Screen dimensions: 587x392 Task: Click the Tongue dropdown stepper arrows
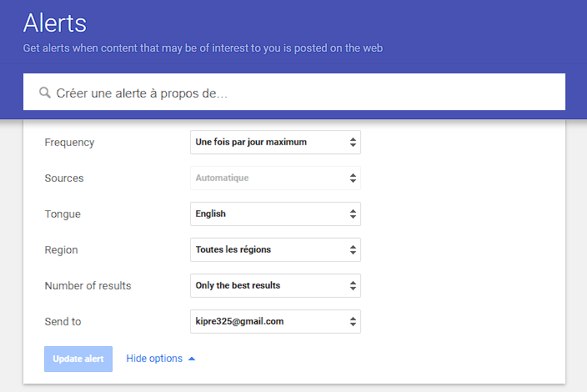[x=353, y=214]
